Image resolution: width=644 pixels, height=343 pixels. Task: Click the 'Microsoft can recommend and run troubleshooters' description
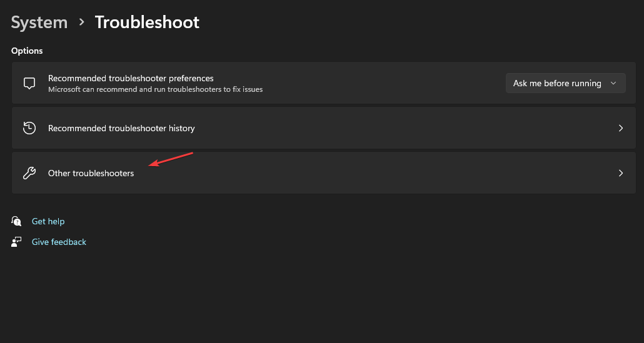coord(155,89)
